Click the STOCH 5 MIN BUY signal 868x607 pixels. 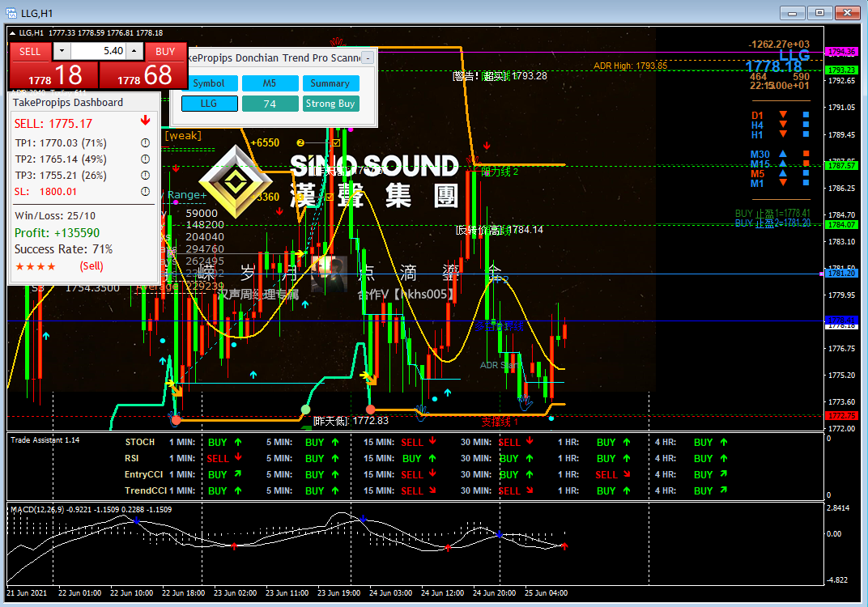[314, 443]
